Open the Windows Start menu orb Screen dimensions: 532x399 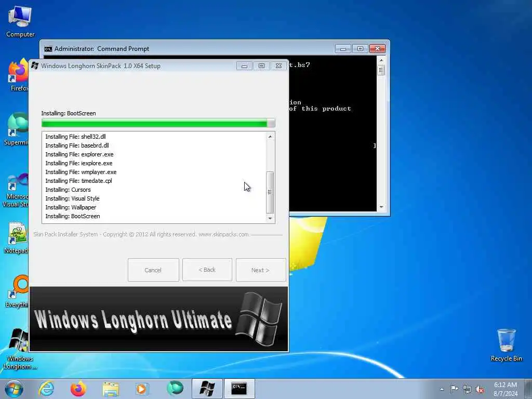tap(14, 389)
